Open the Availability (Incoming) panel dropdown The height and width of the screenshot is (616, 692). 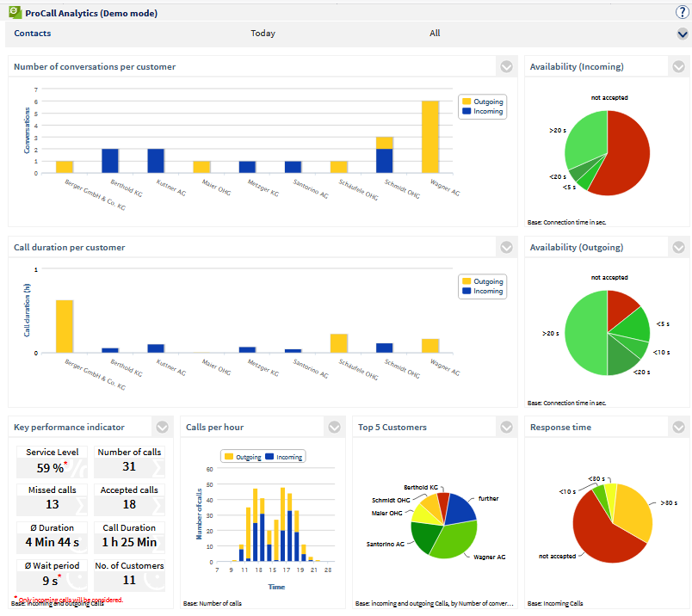pyautogui.click(x=678, y=66)
